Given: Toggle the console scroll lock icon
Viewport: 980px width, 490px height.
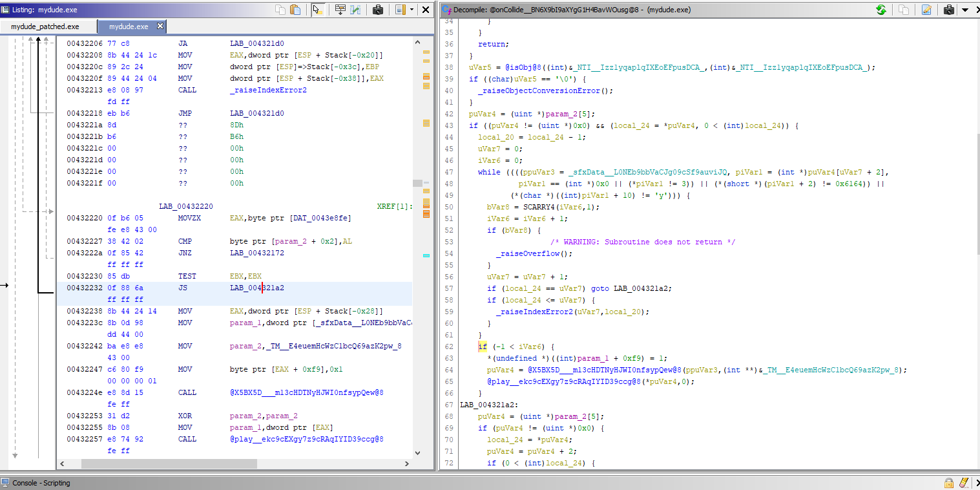Looking at the screenshot, I should (x=949, y=483).
